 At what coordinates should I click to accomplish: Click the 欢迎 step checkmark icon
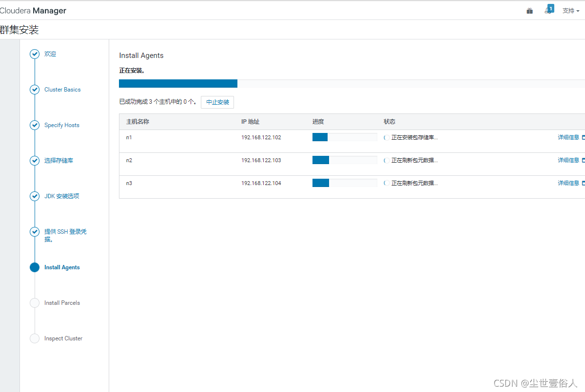35,54
